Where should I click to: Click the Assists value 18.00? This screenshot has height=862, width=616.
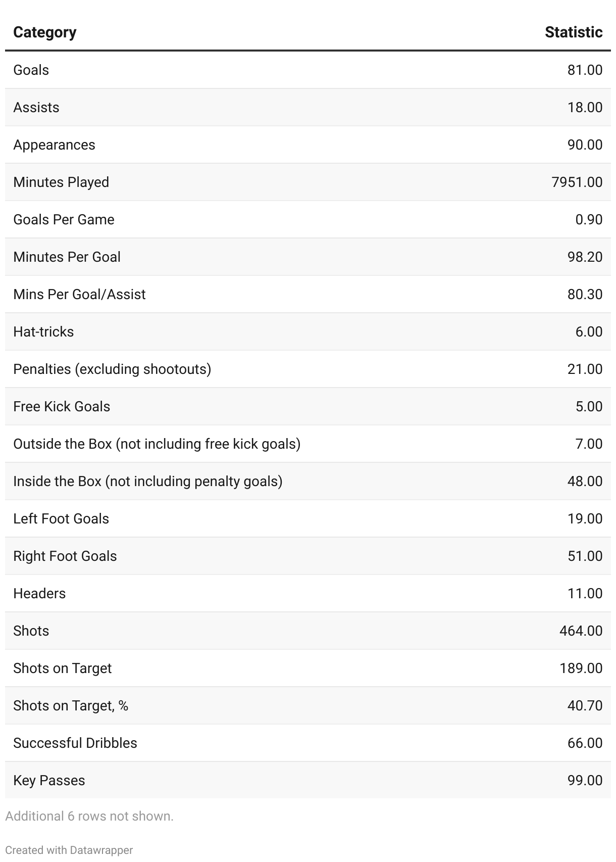point(585,107)
